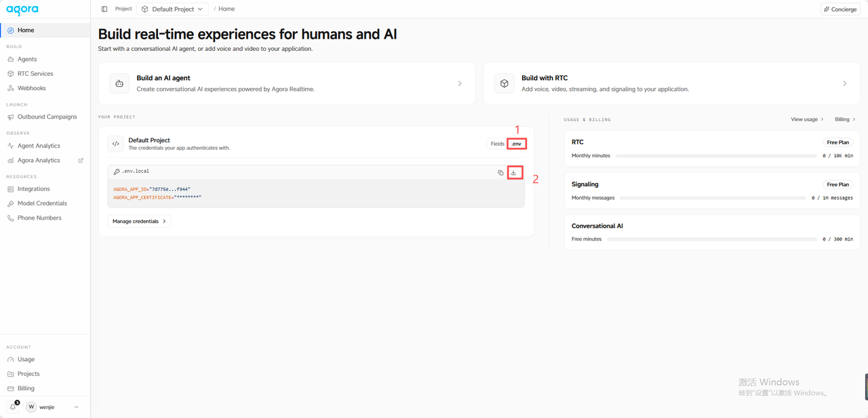Click the Agent Analytics pulse icon

[x=11, y=146]
